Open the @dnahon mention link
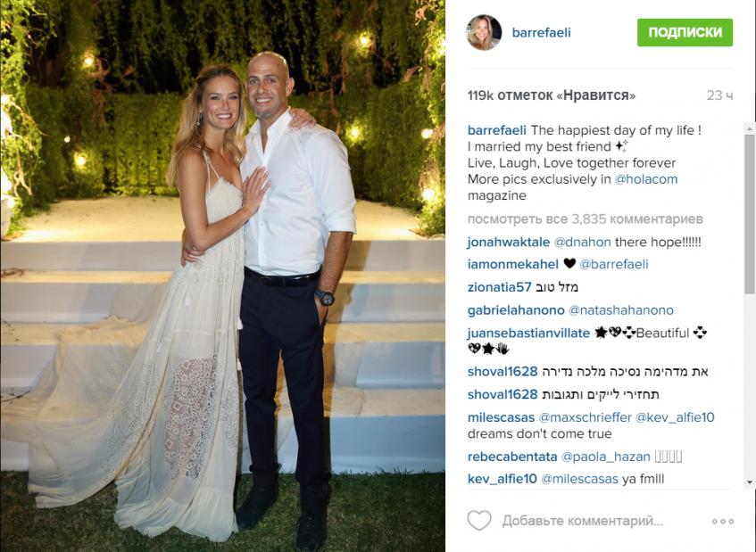This screenshot has height=552, width=756. tap(583, 242)
